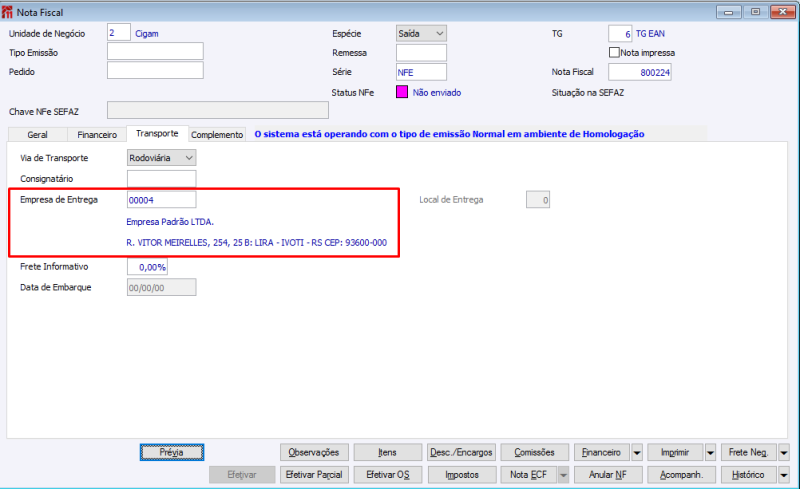The image size is (800, 489).
Task: Select the Transporte tab
Action: click(x=157, y=133)
